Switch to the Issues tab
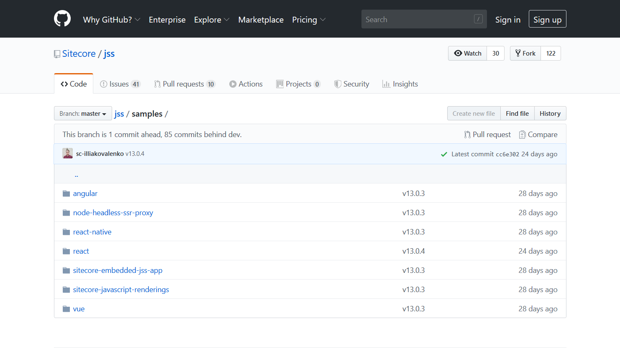This screenshot has height=364, width=620. 120,84
